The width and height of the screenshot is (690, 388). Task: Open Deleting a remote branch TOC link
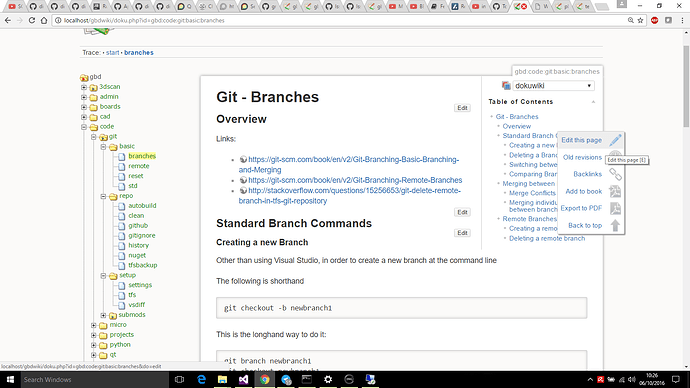(x=547, y=238)
